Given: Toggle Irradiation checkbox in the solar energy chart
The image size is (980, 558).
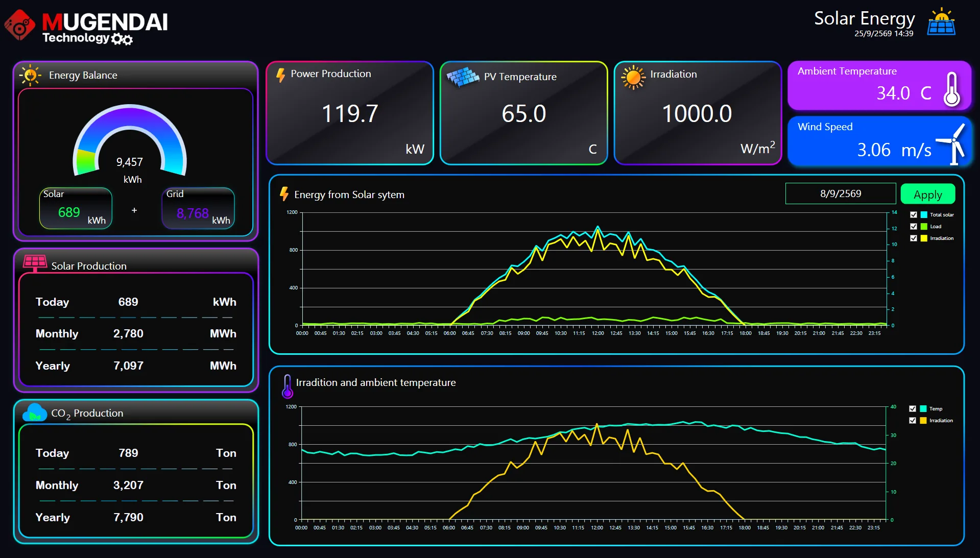Looking at the screenshot, I should 914,238.
